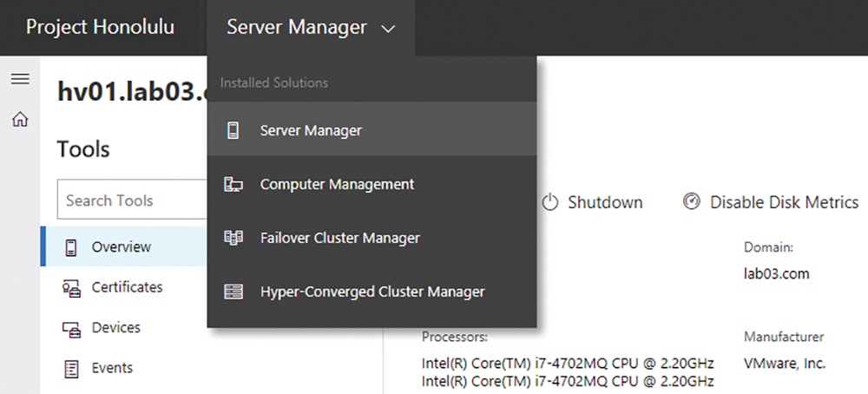
Task: Open Hyper-Converged Cluster Manager solution
Action: coord(372,292)
